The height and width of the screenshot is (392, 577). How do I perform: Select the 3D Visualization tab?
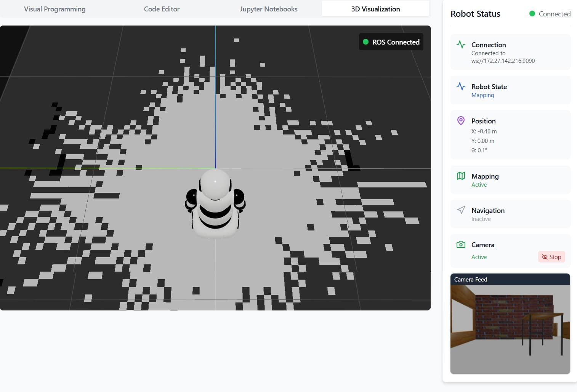point(375,9)
